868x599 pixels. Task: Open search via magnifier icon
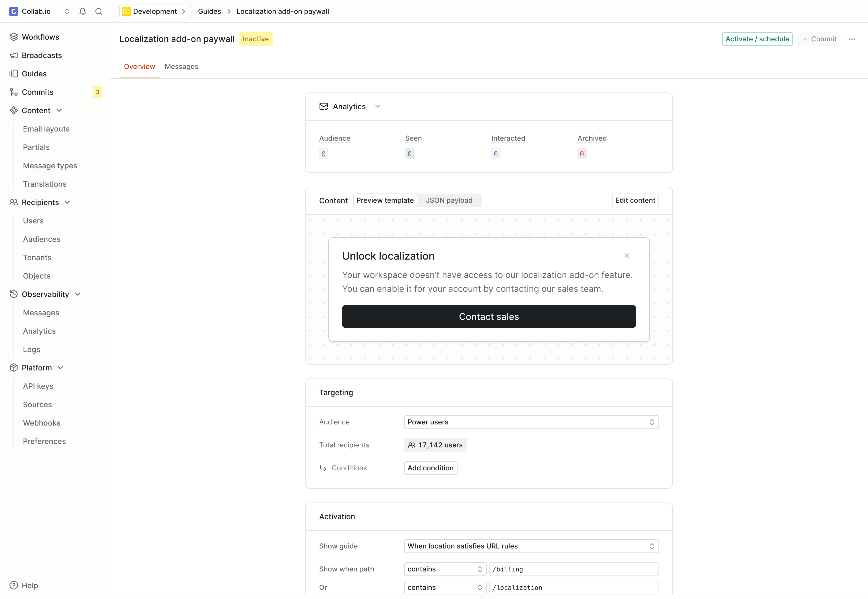point(99,11)
